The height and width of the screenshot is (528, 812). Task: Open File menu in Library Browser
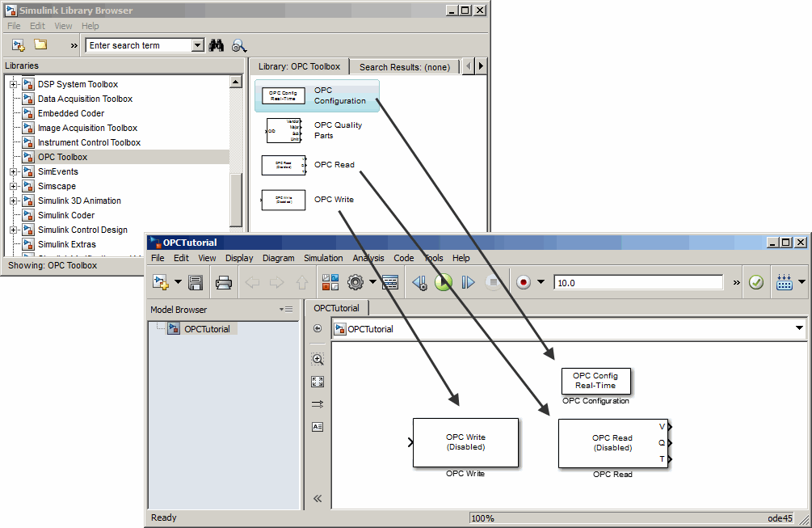click(x=14, y=26)
